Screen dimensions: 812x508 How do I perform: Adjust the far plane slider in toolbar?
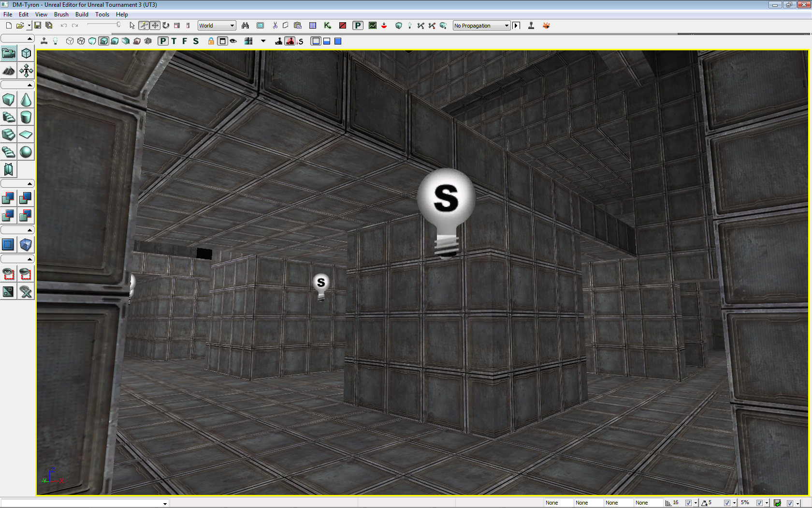coord(104,25)
